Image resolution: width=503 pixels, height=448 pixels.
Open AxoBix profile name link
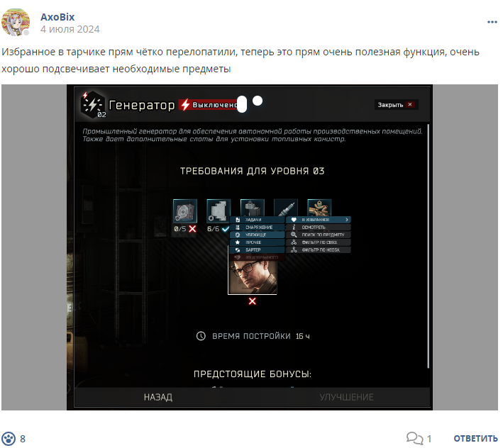click(57, 17)
